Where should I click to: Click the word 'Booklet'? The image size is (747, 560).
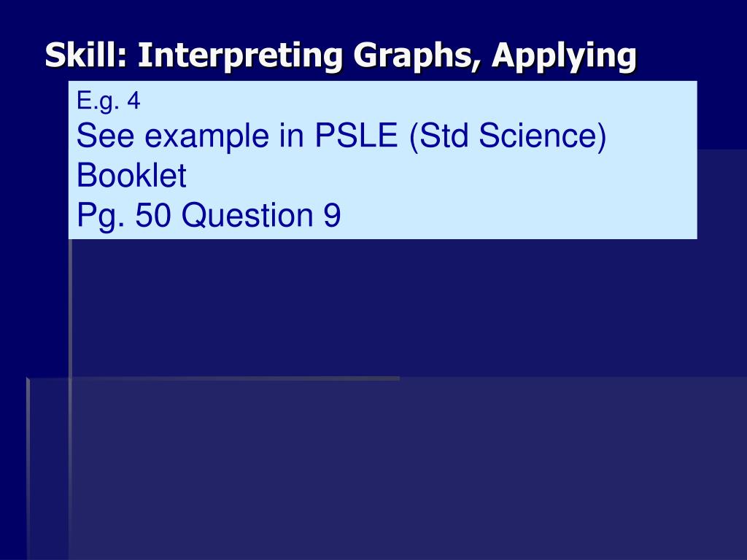pos(131,175)
